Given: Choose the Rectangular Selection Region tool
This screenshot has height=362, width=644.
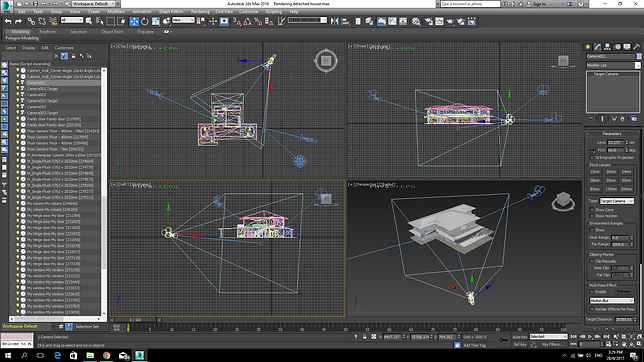Looking at the screenshot, I should click(110, 21).
